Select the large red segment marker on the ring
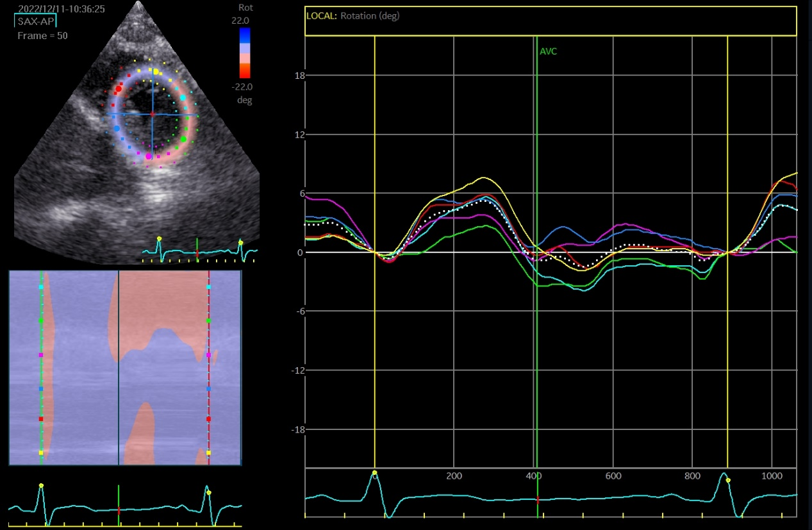 pyautogui.click(x=119, y=89)
